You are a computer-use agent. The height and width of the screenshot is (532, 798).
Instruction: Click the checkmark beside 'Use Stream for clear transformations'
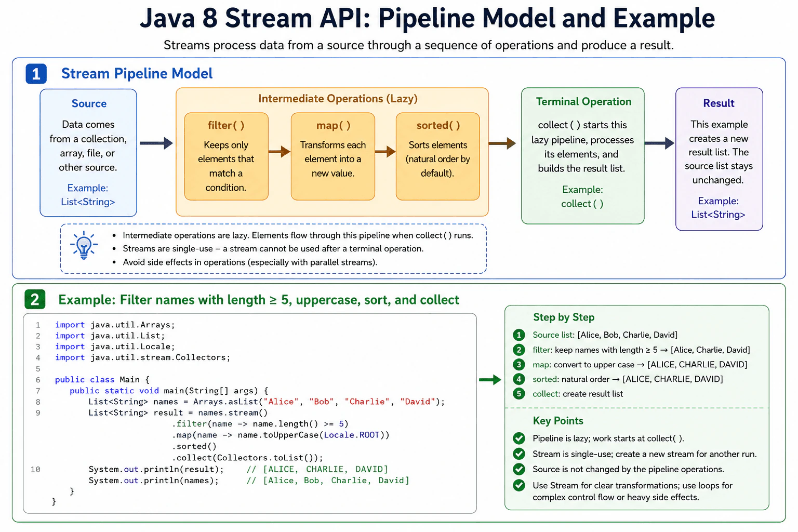click(518, 485)
